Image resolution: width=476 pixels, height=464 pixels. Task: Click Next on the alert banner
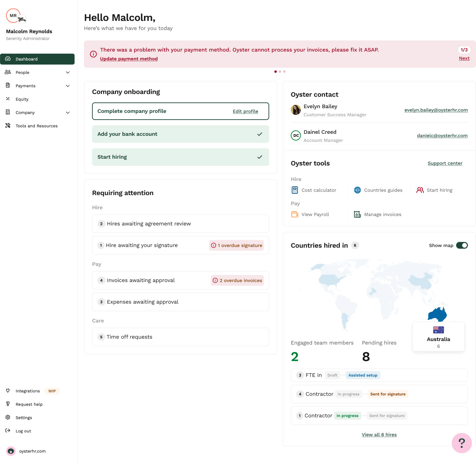[464, 58]
